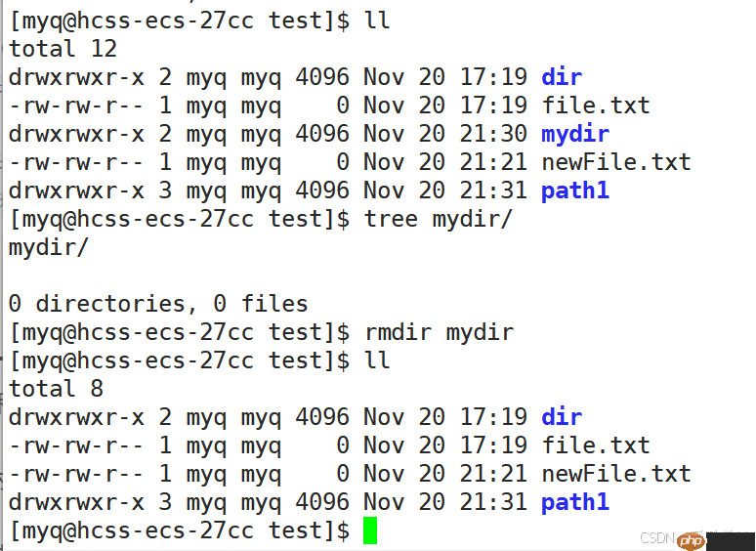
Task: Click the dir entry under total 12
Action: pos(562,77)
